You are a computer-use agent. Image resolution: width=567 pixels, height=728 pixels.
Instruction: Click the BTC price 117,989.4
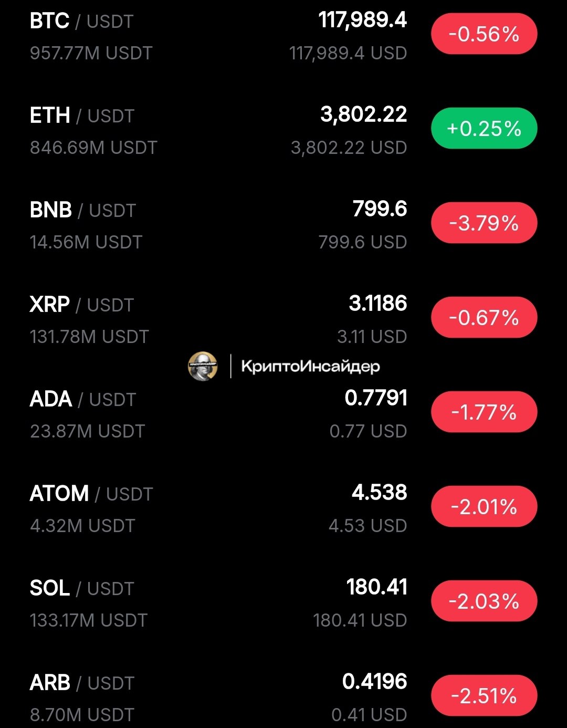(x=362, y=20)
